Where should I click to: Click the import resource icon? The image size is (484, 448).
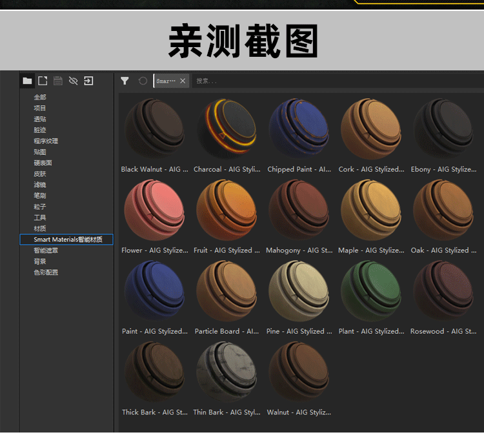[x=43, y=81]
